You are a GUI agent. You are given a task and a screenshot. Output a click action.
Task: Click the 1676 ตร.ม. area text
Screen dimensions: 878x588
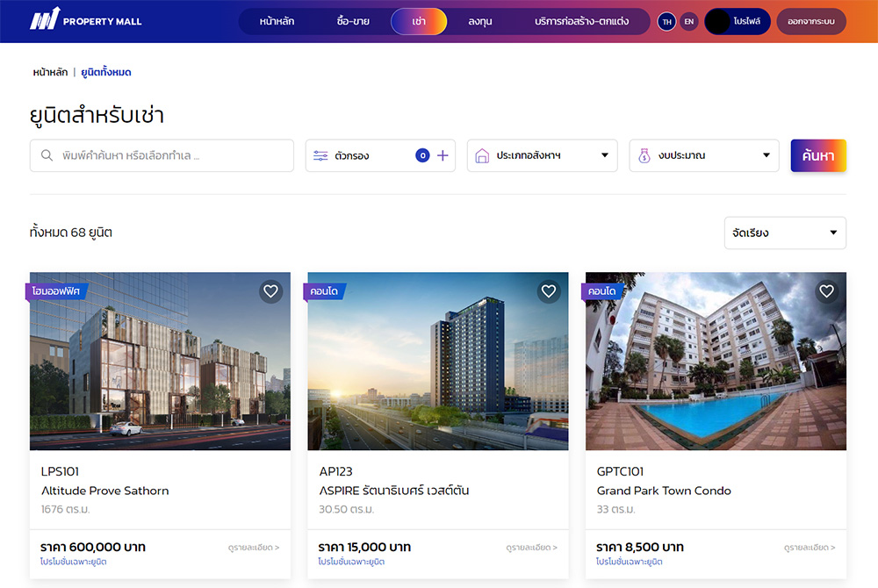click(65, 509)
